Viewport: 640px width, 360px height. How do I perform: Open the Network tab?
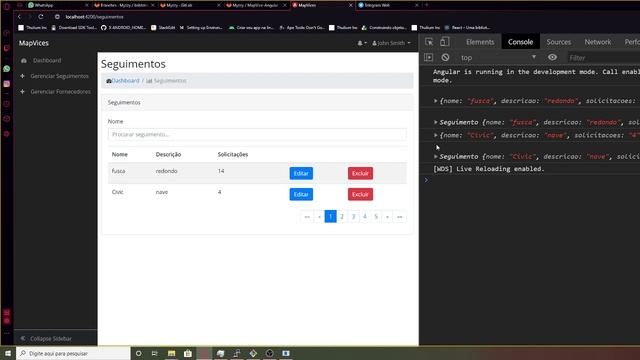coord(598,42)
